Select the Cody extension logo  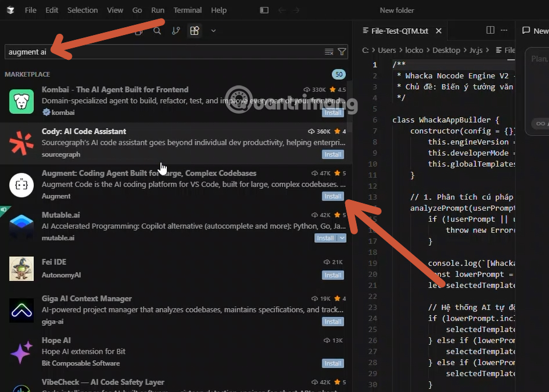point(21,143)
